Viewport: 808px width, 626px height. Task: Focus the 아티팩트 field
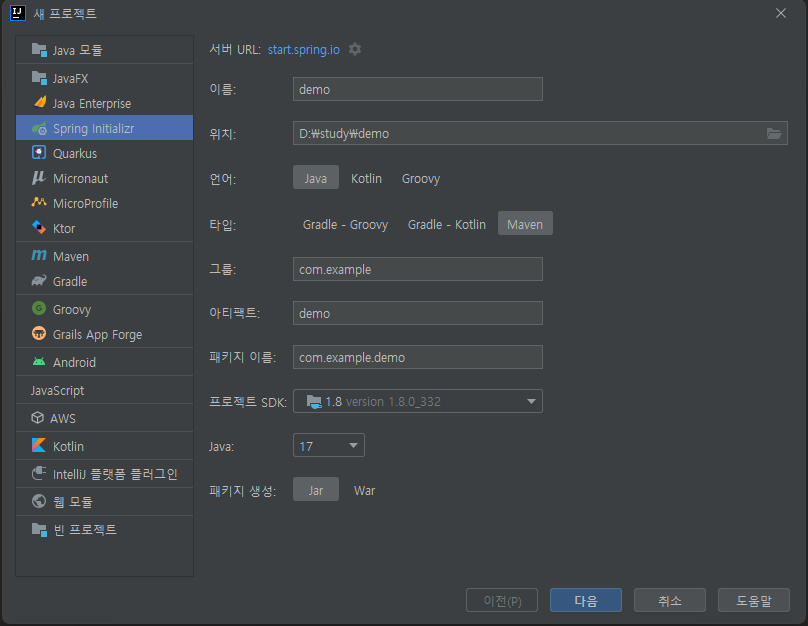click(x=418, y=313)
